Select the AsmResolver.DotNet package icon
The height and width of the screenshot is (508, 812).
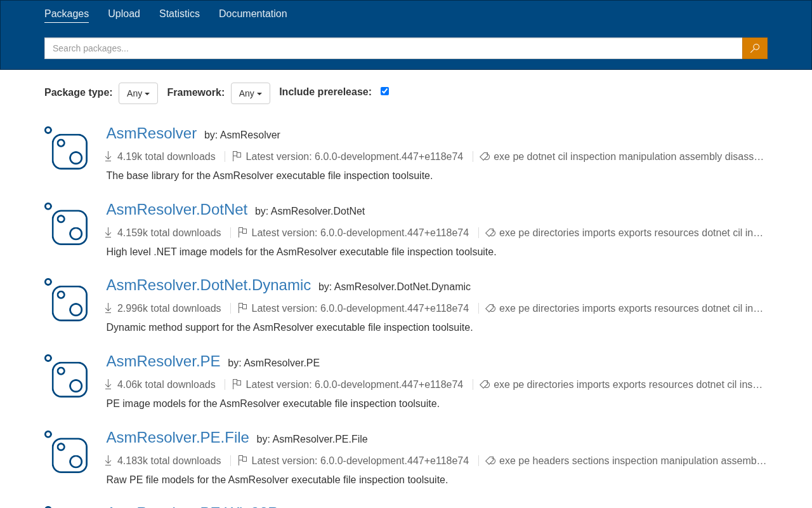click(66, 224)
